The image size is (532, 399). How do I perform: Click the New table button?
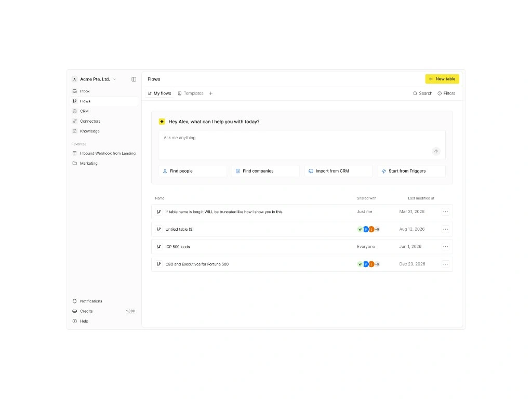(x=442, y=79)
